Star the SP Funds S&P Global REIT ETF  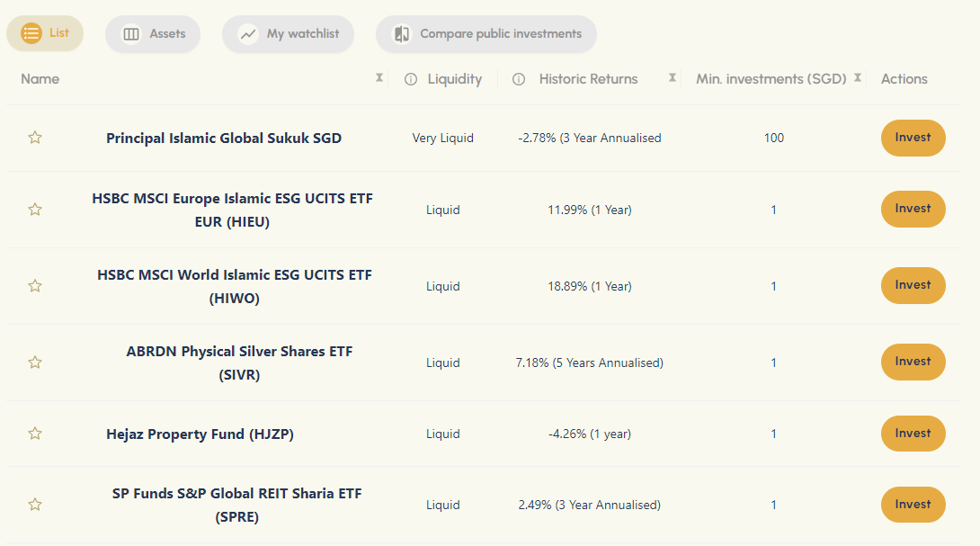tap(35, 505)
